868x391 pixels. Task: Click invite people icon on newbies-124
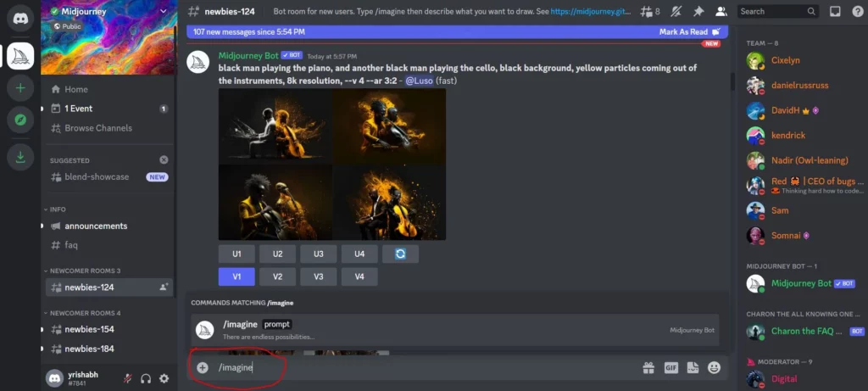[164, 287]
